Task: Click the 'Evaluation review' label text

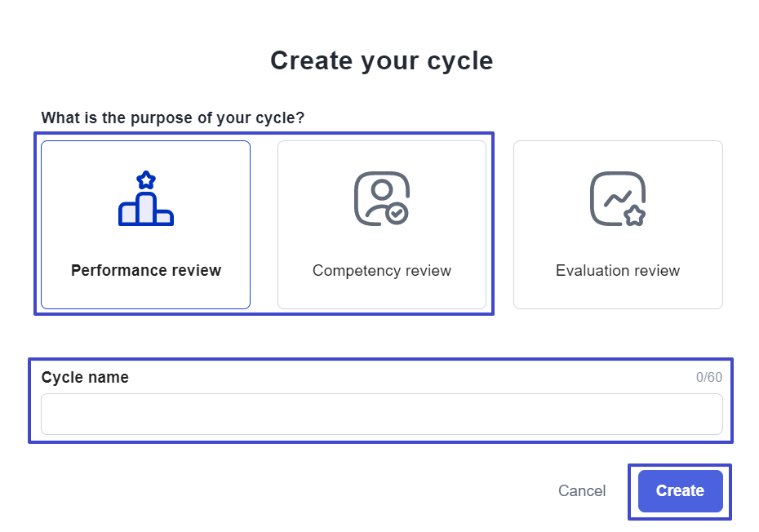Action: click(618, 270)
